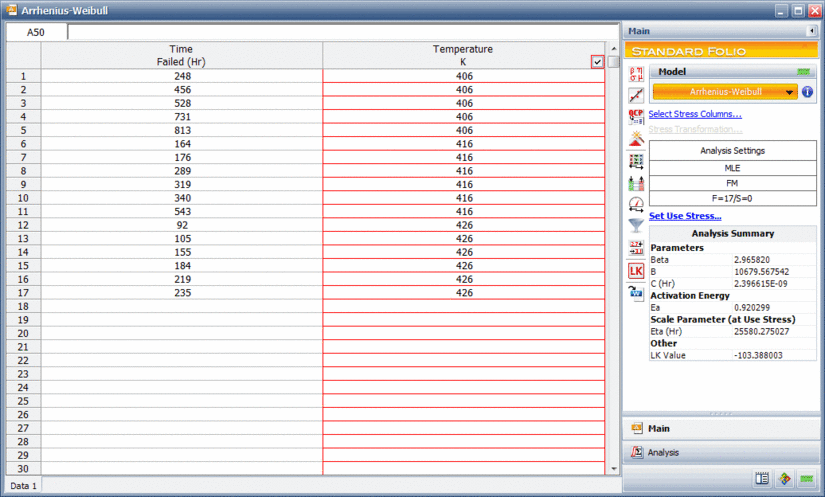Collapse the Main control panel arrow

coord(810,31)
